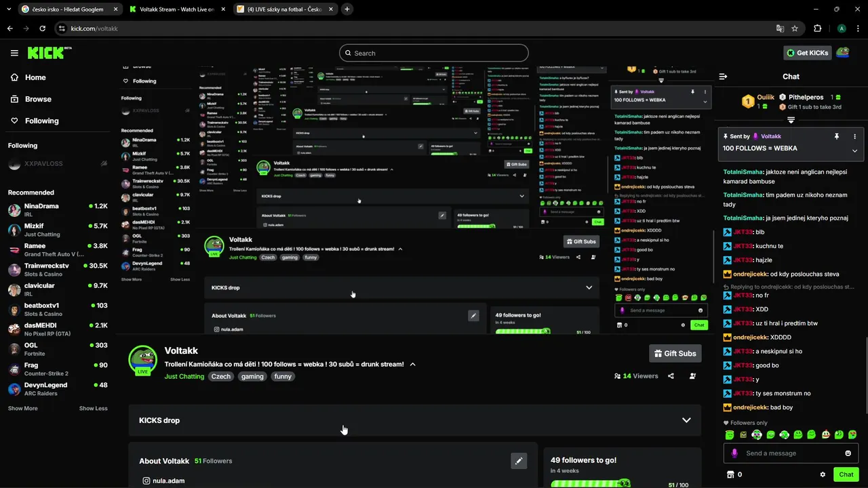The height and width of the screenshot is (488, 868).
Task: Click the Gift Subs button
Action: (x=675, y=353)
